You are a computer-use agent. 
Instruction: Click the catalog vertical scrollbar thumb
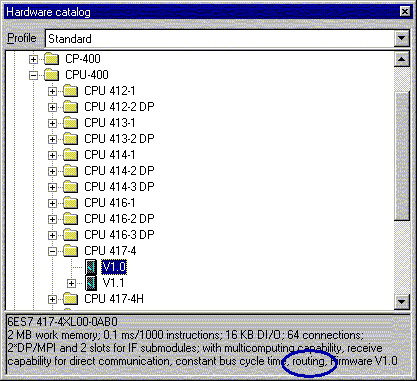(x=401, y=155)
